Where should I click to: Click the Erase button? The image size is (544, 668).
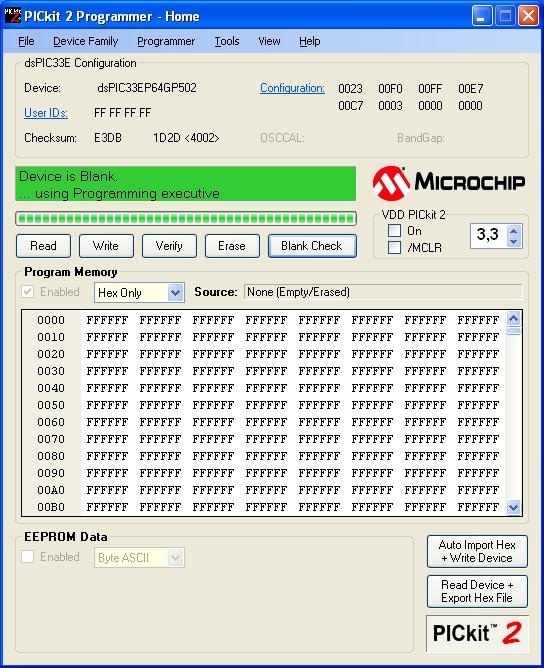coord(232,246)
